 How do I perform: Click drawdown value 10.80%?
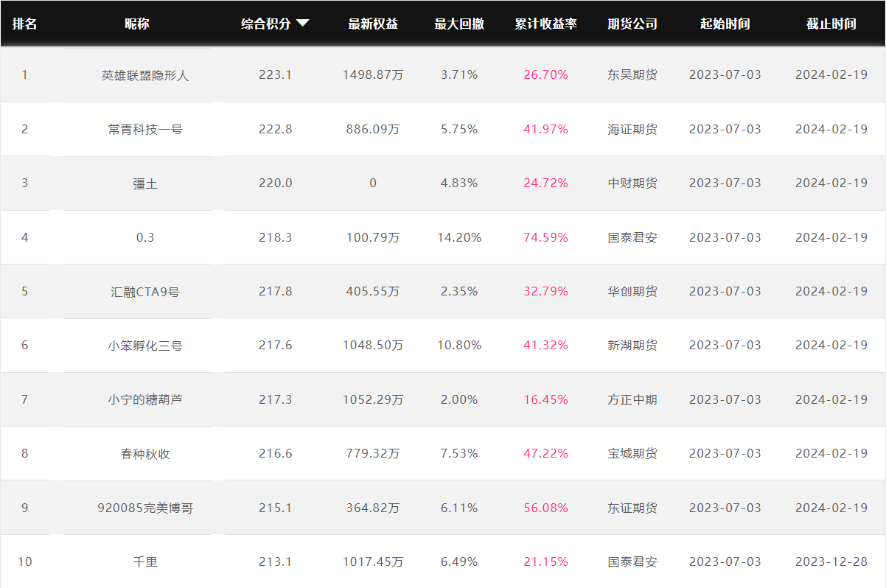(459, 345)
